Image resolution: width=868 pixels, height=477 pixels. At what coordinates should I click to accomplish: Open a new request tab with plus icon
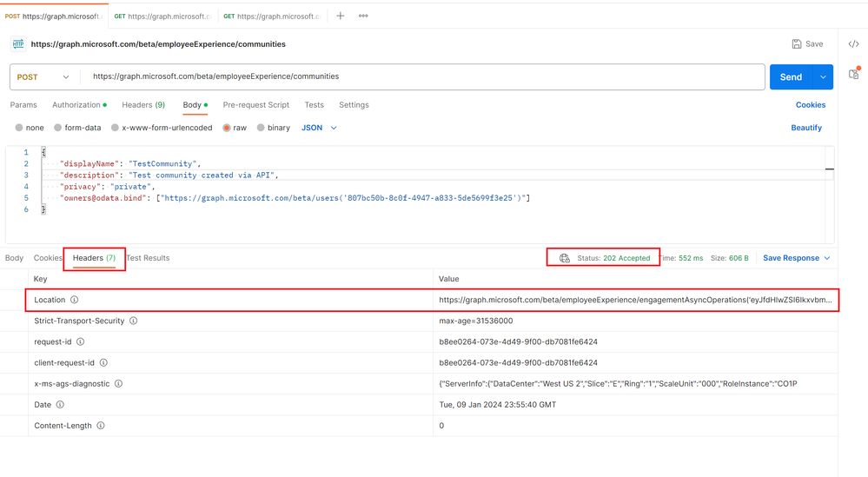[341, 16]
